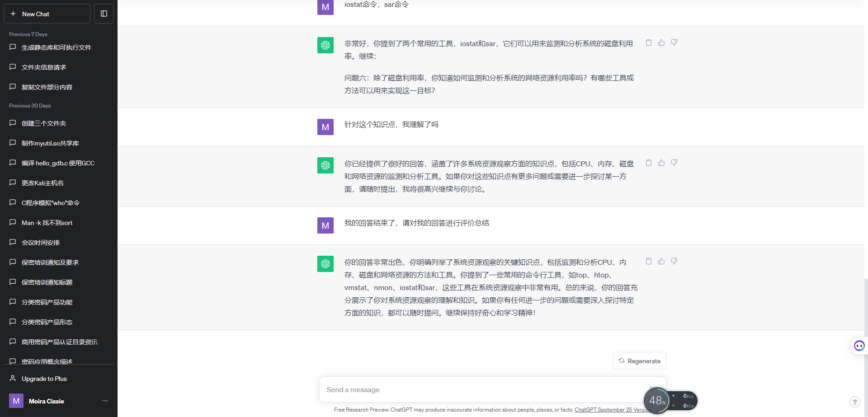868x417 pixels.
Task: Like the 你的回答非常出色 reply
Action: 661,261
